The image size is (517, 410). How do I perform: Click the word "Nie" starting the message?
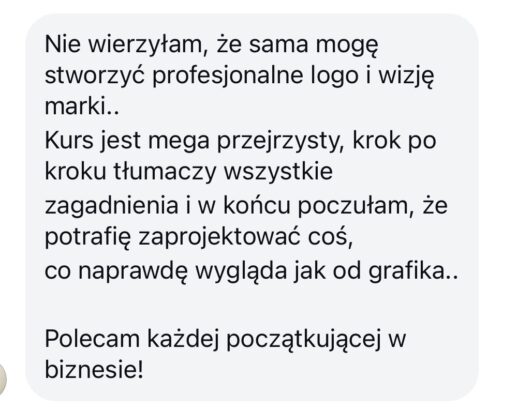[x=62, y=44]
